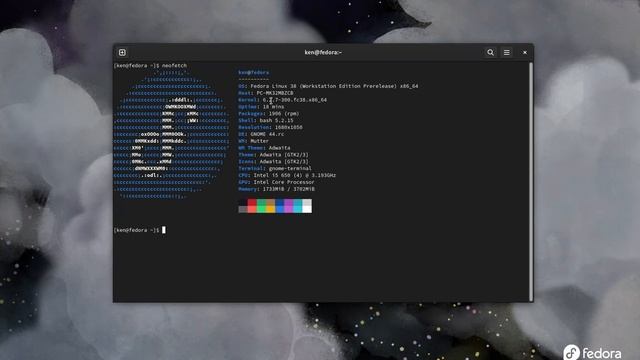Click the WM Theme line Adwaita
Screen dimensions: 640x360
[264, 148]
